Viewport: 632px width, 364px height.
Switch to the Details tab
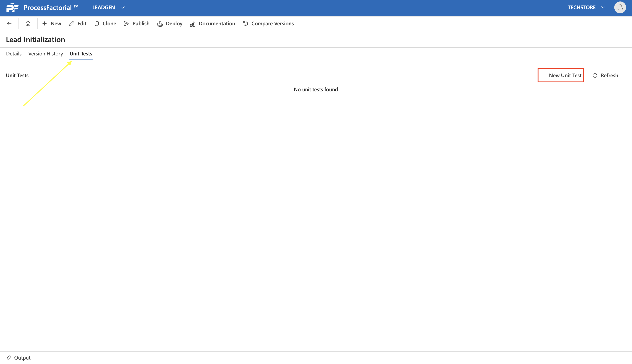click(14, 54)
